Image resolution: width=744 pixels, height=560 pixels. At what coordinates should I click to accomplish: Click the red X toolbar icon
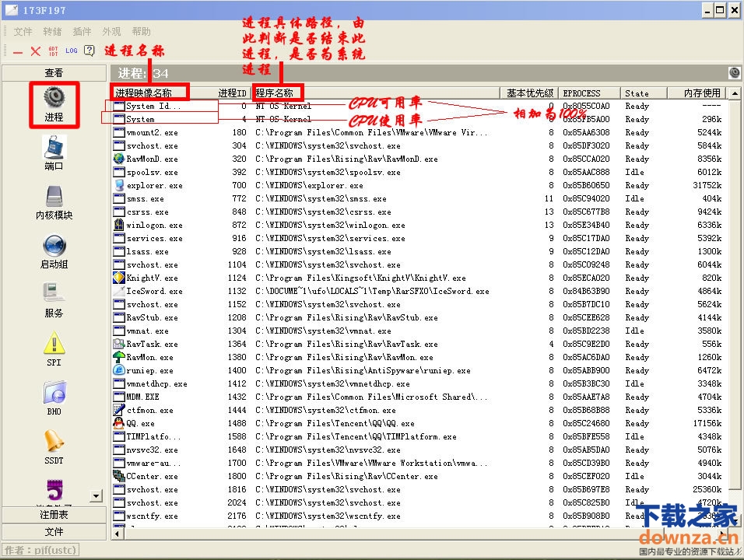tap(35, 51)
